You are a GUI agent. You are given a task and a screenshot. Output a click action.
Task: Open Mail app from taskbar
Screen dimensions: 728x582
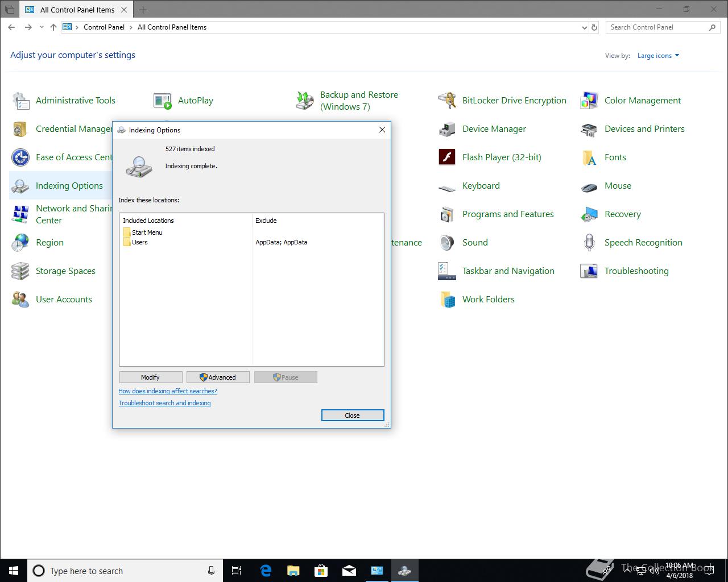click(349, 571)
